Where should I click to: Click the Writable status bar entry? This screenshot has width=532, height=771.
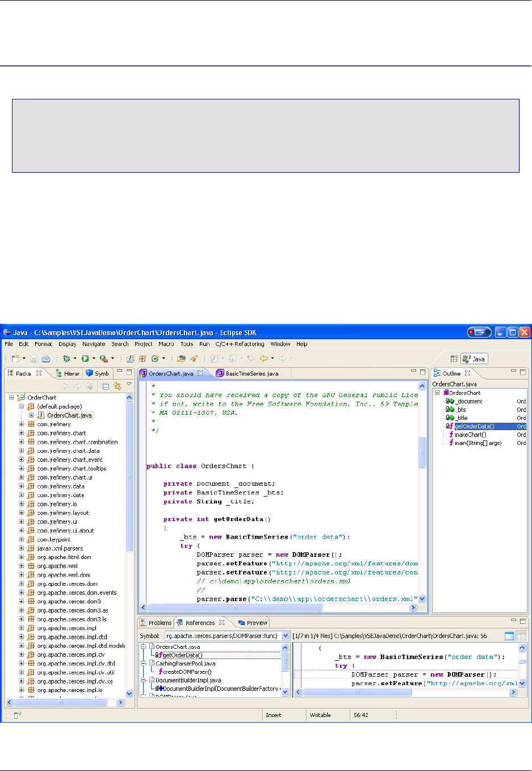320,715
